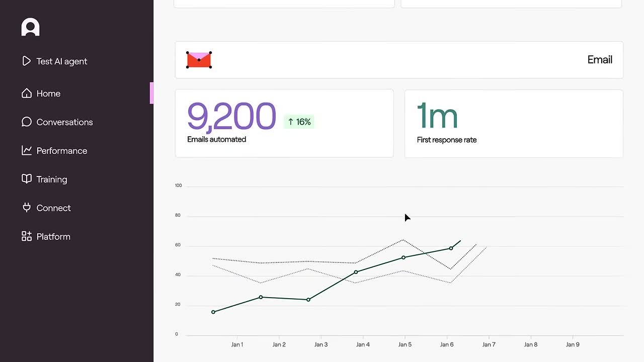Click the 100 y-axis label

(x=178, y=186)
